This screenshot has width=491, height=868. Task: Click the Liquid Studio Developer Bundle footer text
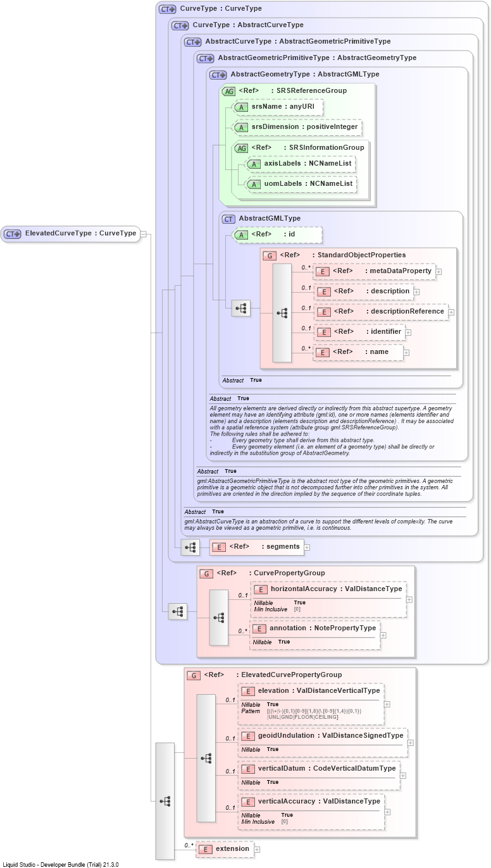(x=61, y=864)
